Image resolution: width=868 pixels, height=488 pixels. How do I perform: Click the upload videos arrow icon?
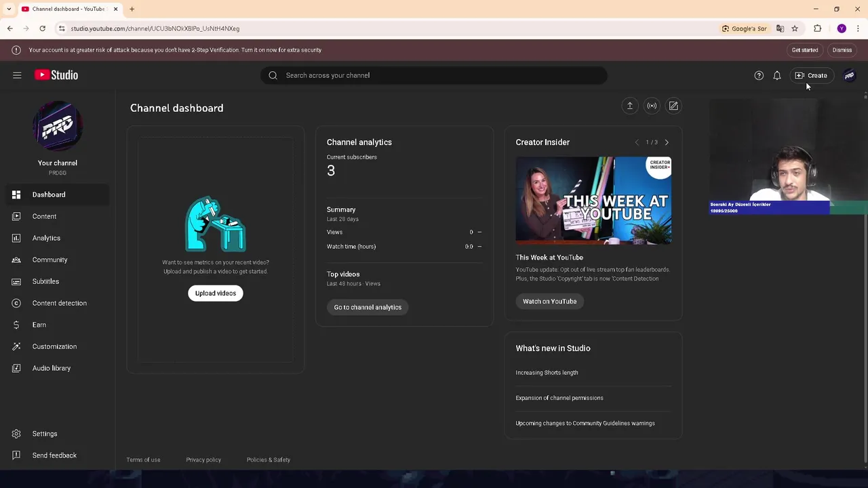629,106
